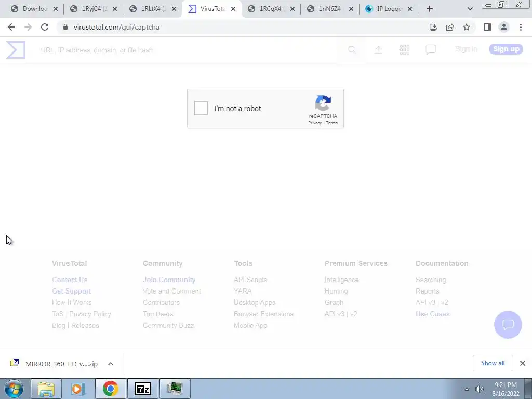
Task: Close the VirusTotal tab
Action: tap(233, 9)
